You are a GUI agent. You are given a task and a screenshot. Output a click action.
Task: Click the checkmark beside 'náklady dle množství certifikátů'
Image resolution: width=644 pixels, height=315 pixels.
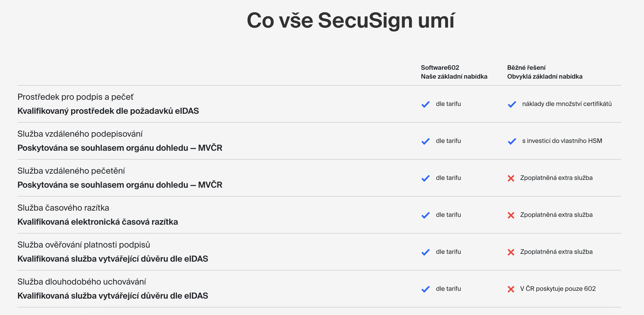[x=512, y=104]
